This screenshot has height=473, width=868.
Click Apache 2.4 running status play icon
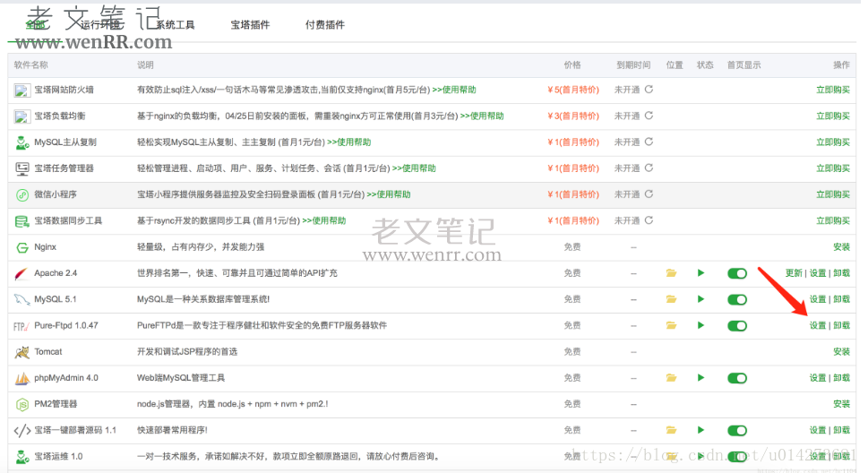click(700, 273)
